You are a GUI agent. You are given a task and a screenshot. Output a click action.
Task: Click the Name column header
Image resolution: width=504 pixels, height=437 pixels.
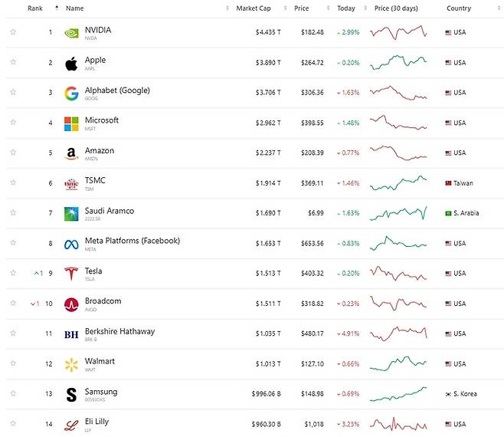pos(75,8)
